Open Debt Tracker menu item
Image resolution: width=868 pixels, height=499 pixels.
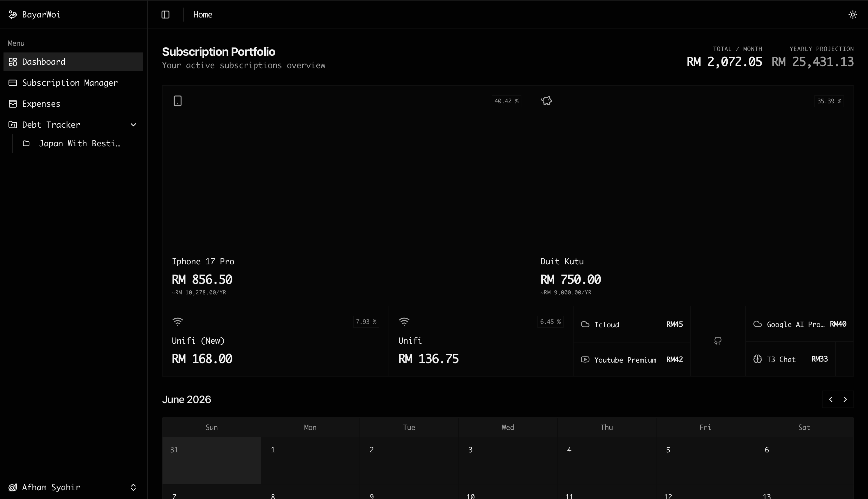pyautogui.click(x=73, y=124)
